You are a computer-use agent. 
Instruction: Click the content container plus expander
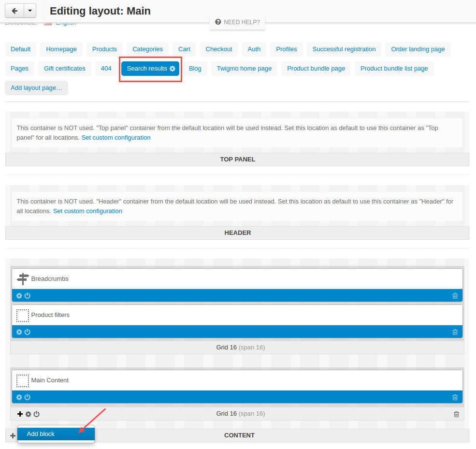(x=13, y=435)
